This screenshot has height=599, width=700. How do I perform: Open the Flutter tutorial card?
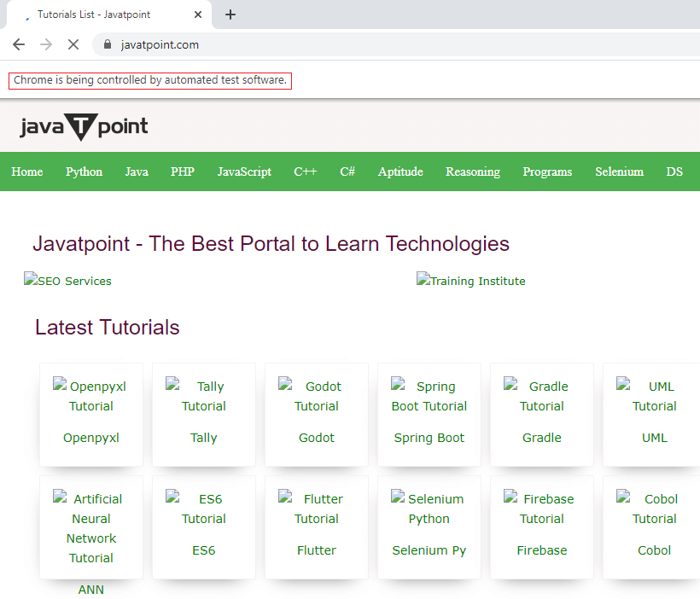[x=317, y=527]
